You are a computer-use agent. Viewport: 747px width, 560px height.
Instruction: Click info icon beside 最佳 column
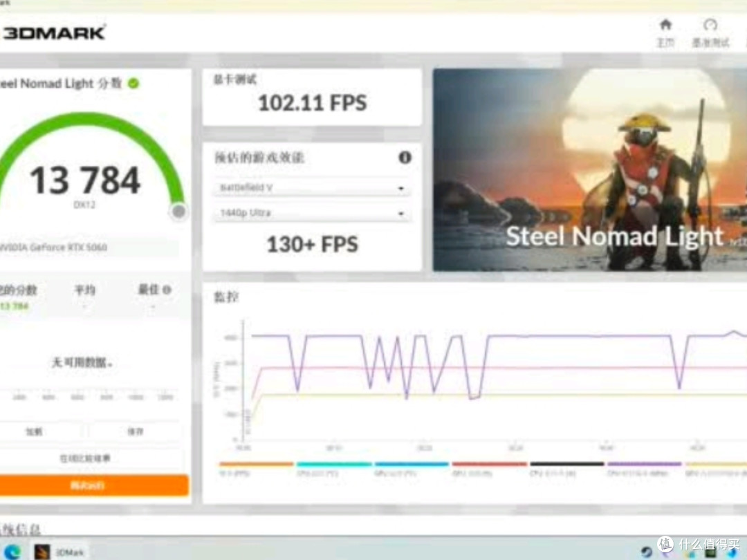coord(167,290)
